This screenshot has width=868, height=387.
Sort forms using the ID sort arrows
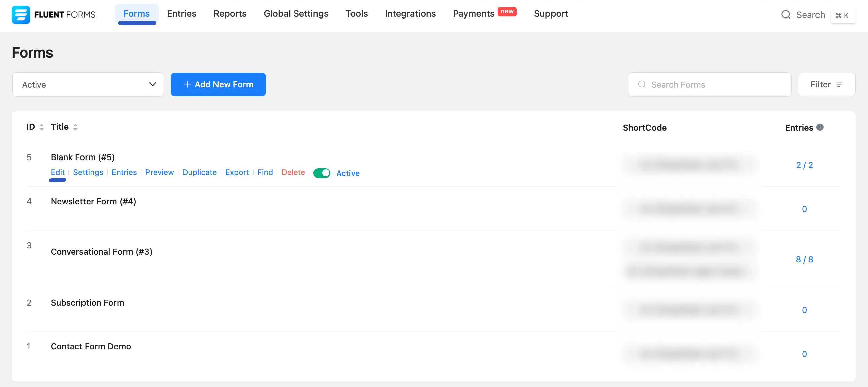(x=41, y=127)
